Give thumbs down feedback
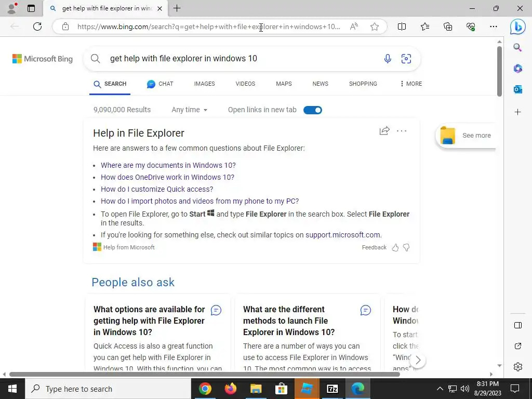This screenshot has width=532, height=399. (406, 248)
